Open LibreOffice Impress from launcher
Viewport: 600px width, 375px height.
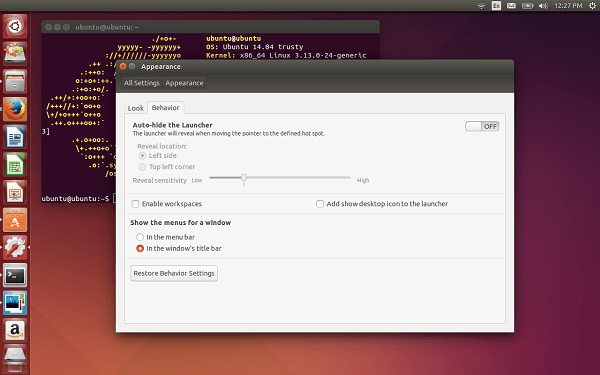[15, 192]
